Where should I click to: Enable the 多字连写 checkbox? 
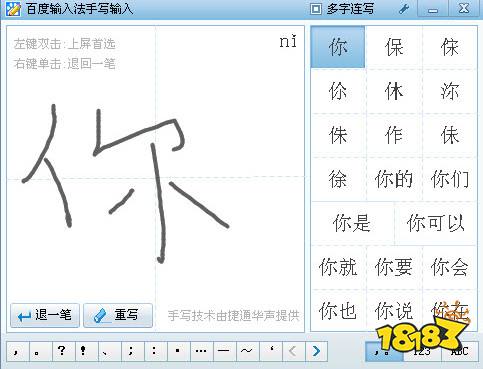pyautogui.click(x=316, y=9)
